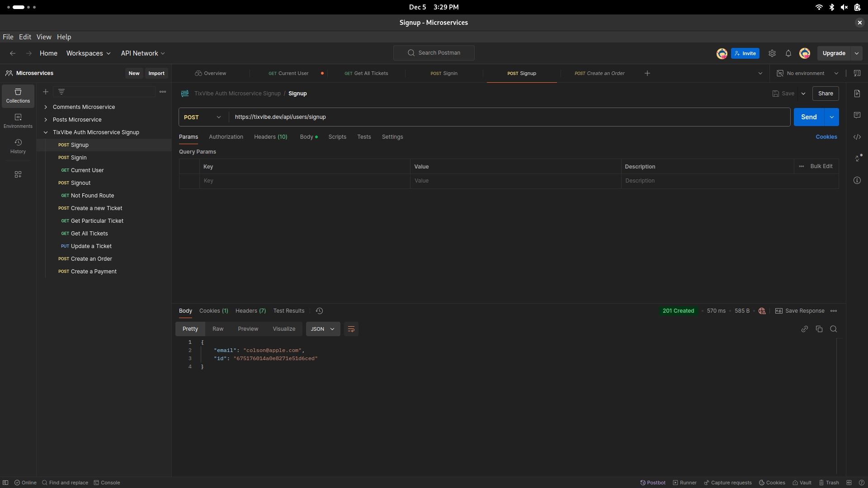
Task: Open system volume muted indicator
Action: pyautogui.click(x=844, y=7)
